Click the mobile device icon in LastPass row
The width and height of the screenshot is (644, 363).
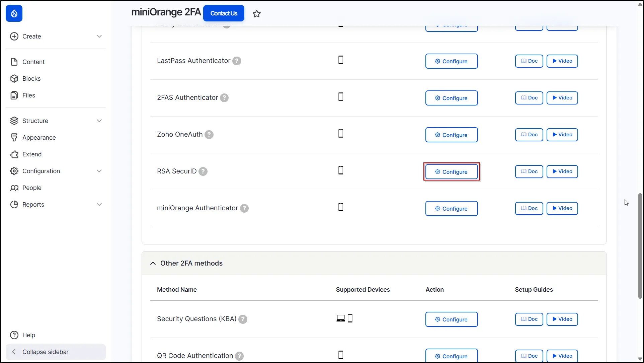pyautogui.click(x=341, y=60)
